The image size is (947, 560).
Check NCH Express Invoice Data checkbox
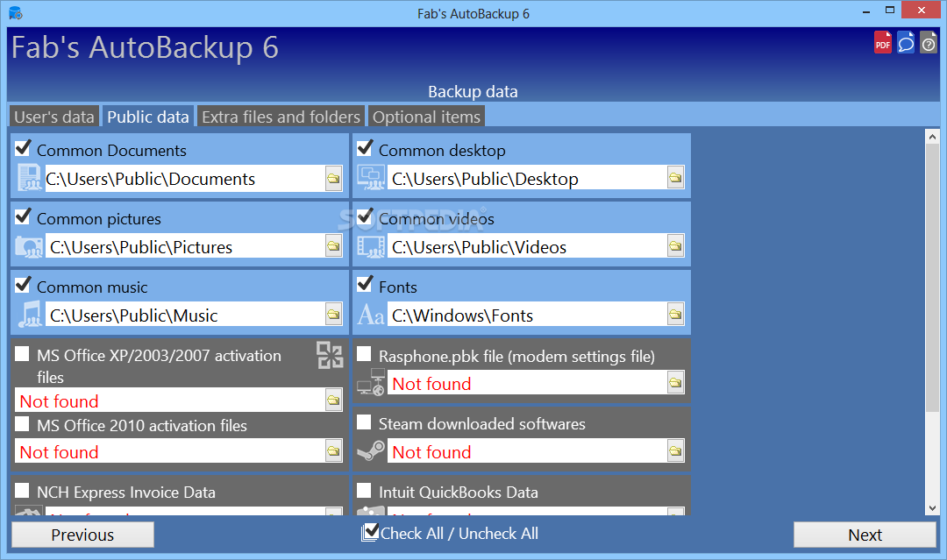22,490
